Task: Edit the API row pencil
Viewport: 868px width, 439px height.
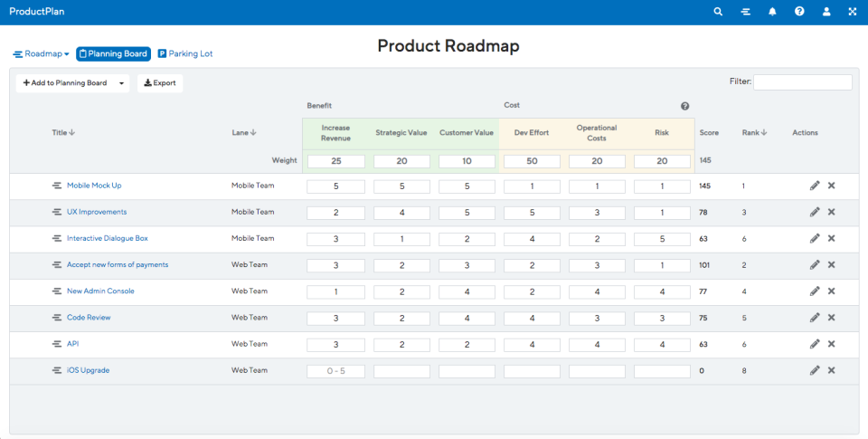Action: 815,344
